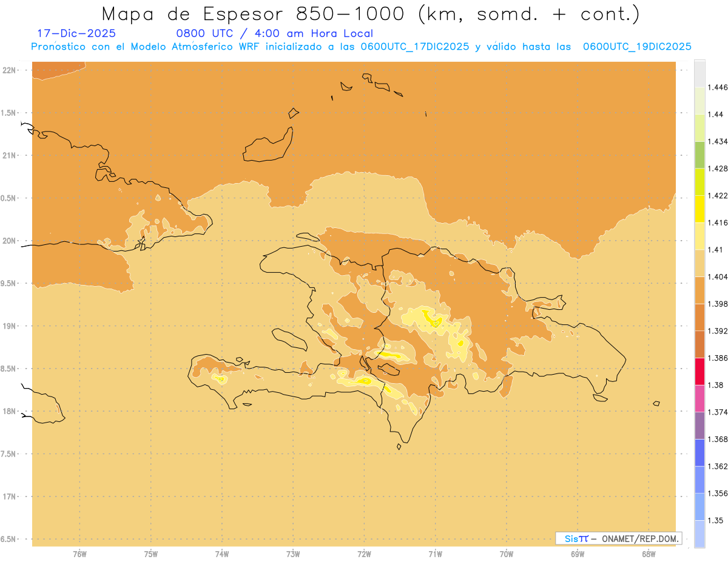728x562 pixels.
Task: Click the legend value 1.386
Action: [x=717, y=358]
